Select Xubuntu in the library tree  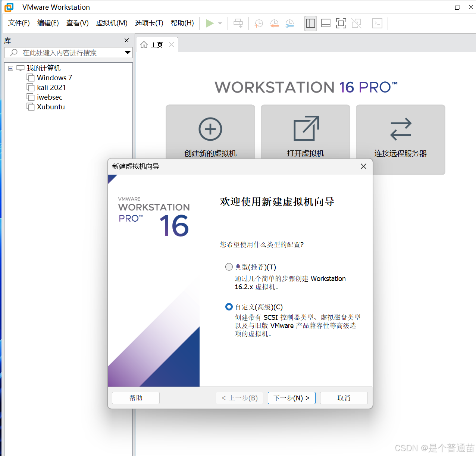[x=51, y=107]
